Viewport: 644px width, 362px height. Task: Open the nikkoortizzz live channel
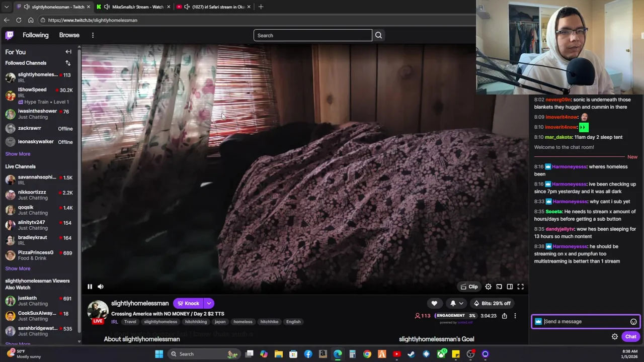coord(39,195)
